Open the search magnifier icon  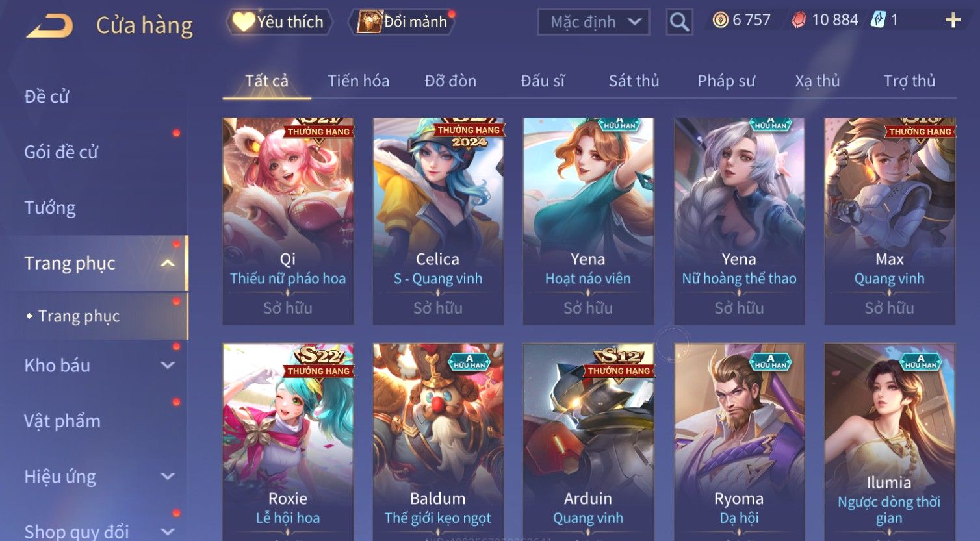pos(679,22)
